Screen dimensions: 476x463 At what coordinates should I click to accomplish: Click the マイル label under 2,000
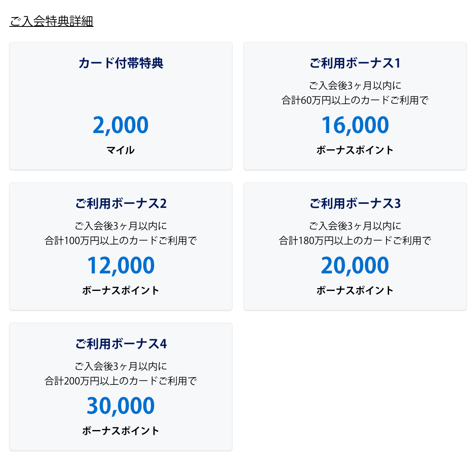(120, 150)
